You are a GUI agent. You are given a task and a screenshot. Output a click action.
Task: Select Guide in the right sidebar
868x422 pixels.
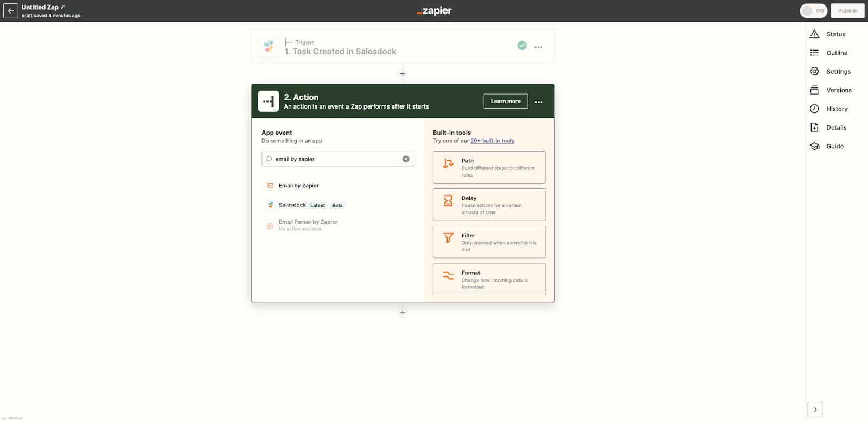pyautogui.click(x=835, y=146)
